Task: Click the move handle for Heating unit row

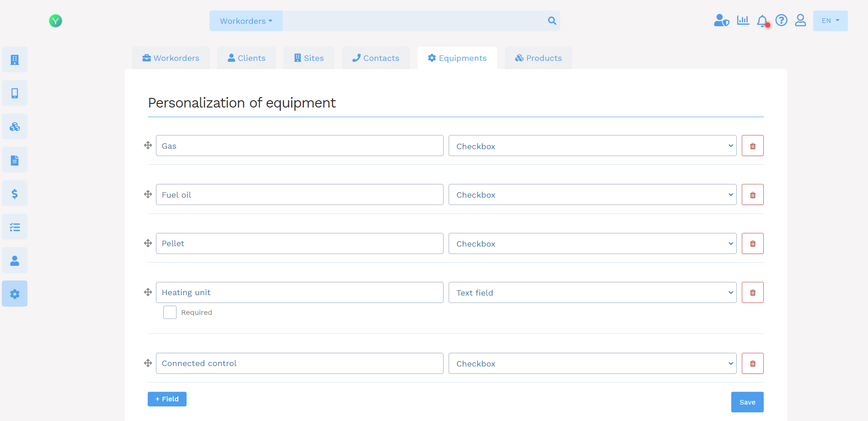Action: pos(148,292)
